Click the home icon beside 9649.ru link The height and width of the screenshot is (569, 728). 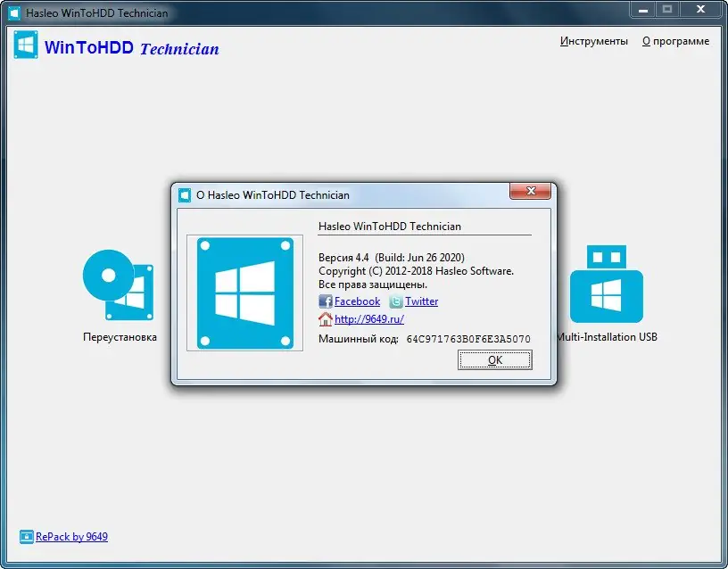pos(326,319)
